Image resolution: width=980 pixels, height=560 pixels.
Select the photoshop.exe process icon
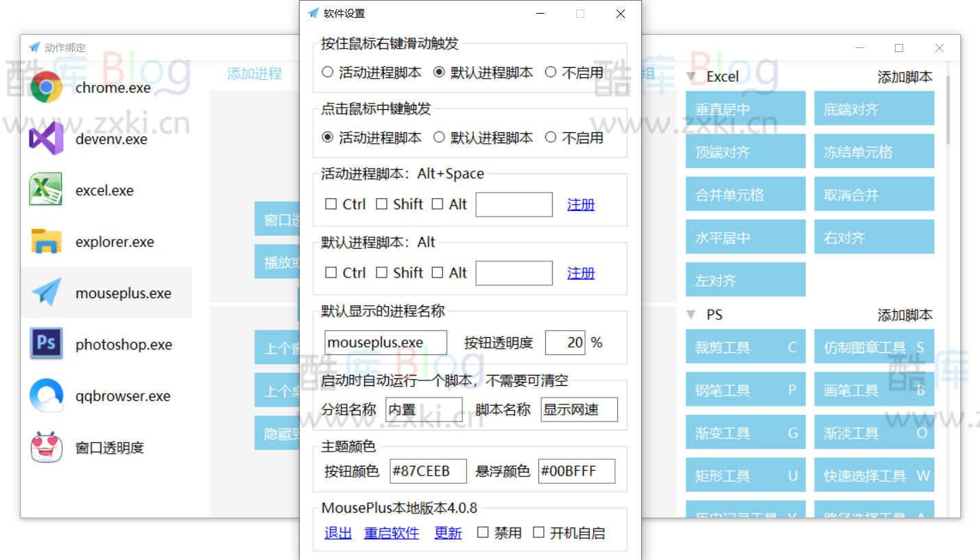(46, 344)
